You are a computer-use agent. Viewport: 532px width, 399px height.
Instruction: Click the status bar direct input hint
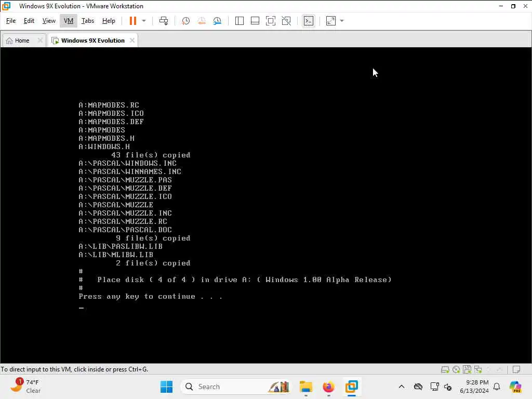pyautogui.click(x=74, y=369)
